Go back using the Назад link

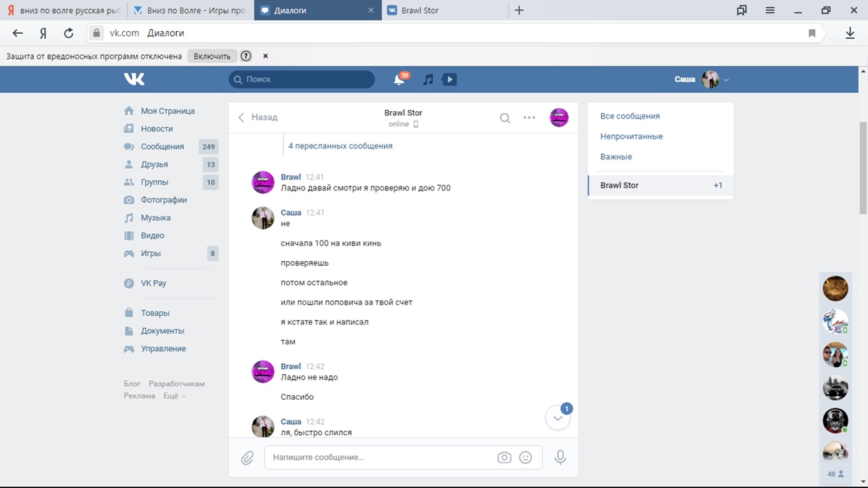pyautogui.click(x=258, y=117)
